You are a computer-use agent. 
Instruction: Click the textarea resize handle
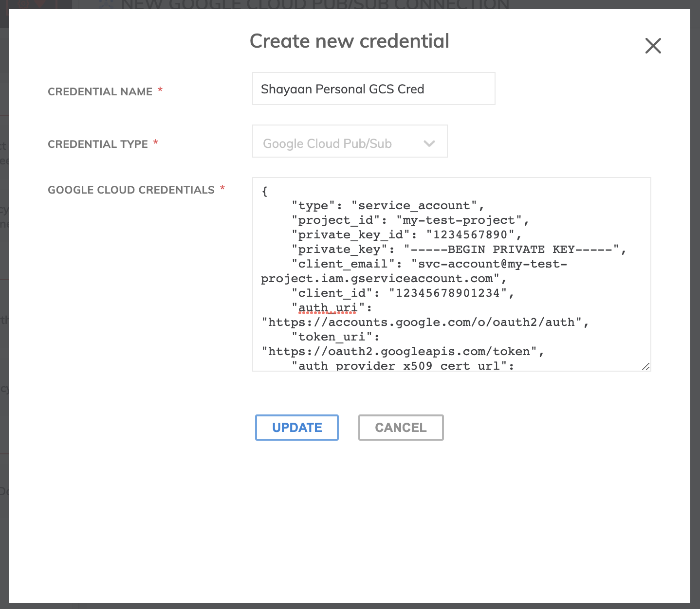click(645, 366)
